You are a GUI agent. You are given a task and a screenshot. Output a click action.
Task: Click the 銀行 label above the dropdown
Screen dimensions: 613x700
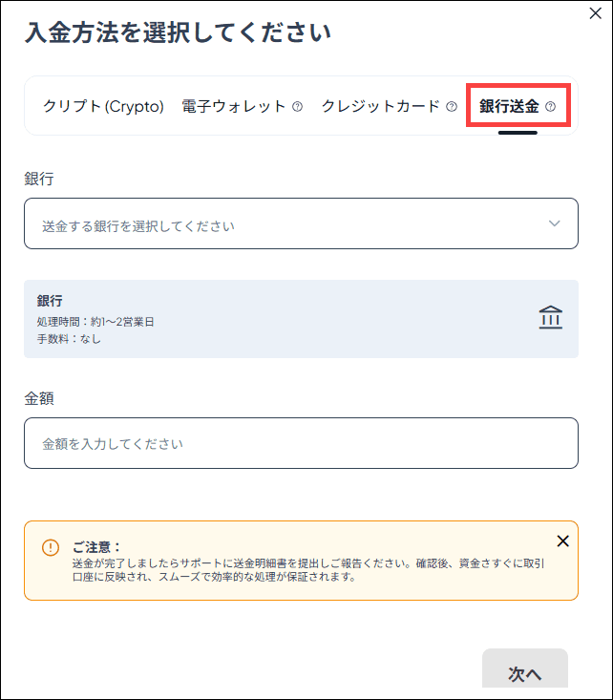[38, 179]
